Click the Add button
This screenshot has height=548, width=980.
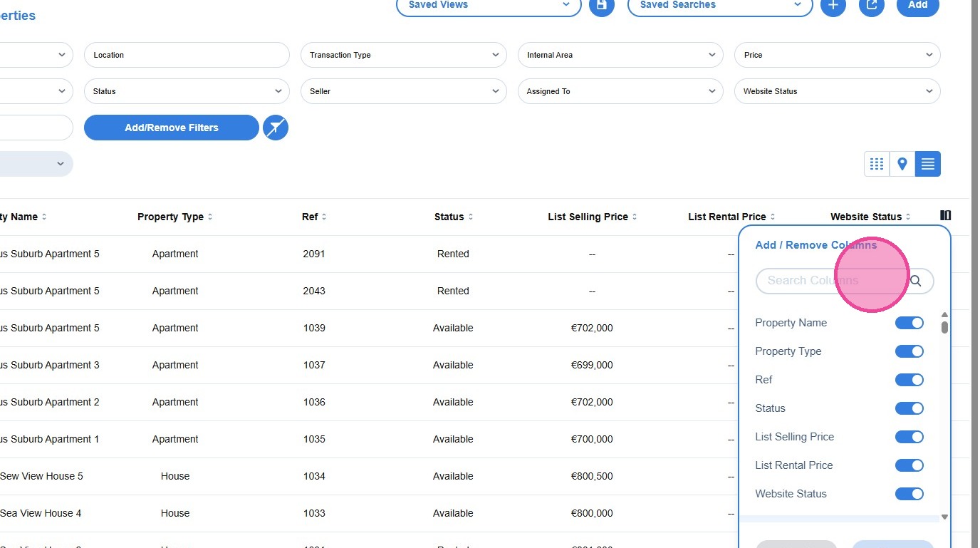point(918,6)
